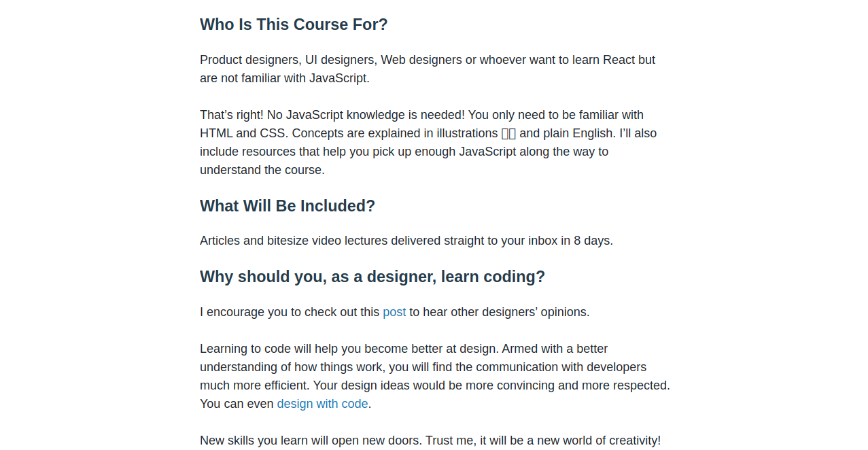Click "8 days" at the end of the sentence

(593, 241)
